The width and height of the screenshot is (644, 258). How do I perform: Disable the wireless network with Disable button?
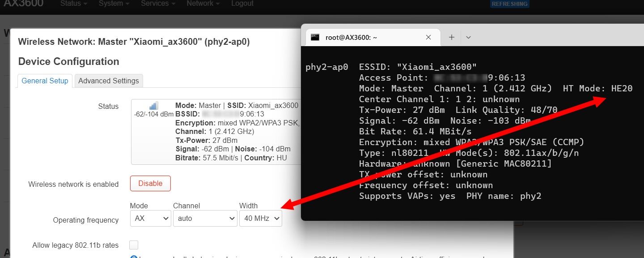pos(150,184)
